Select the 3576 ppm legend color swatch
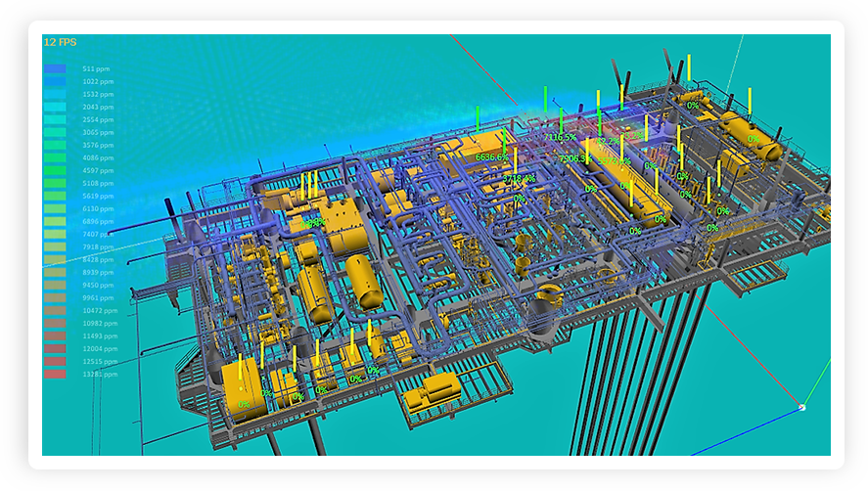The width and height of the screenshot is (868, 491). [55, 145]
